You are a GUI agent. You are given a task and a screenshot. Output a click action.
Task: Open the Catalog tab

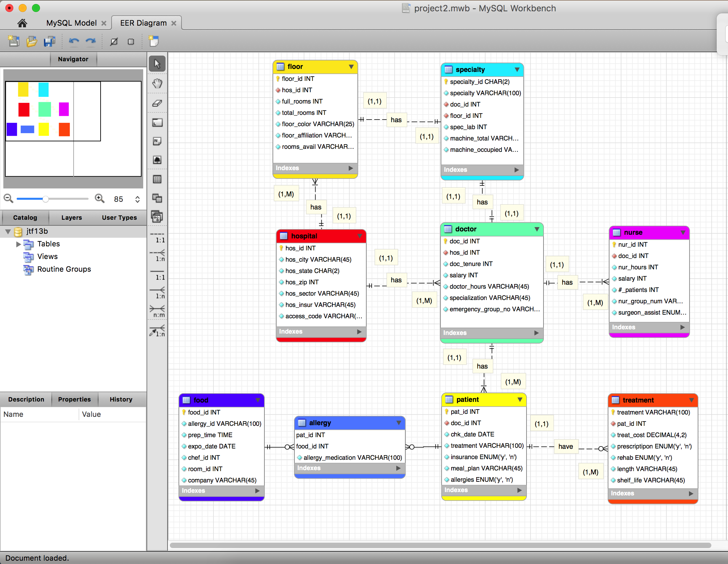25,217
